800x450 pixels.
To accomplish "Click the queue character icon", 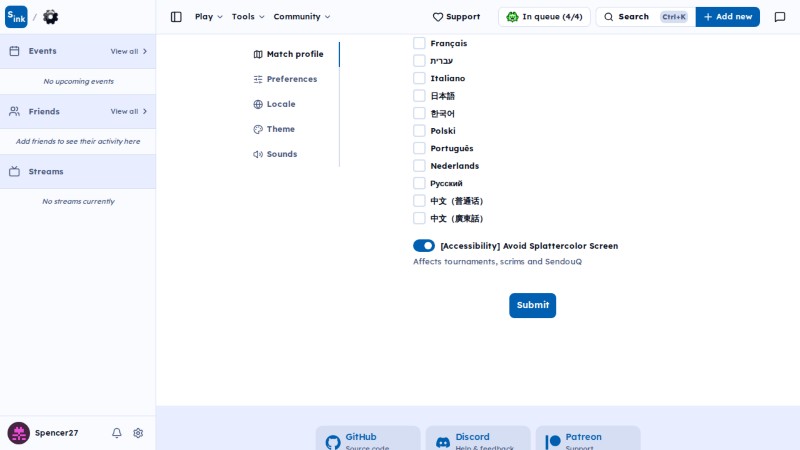I will [512, 17].
